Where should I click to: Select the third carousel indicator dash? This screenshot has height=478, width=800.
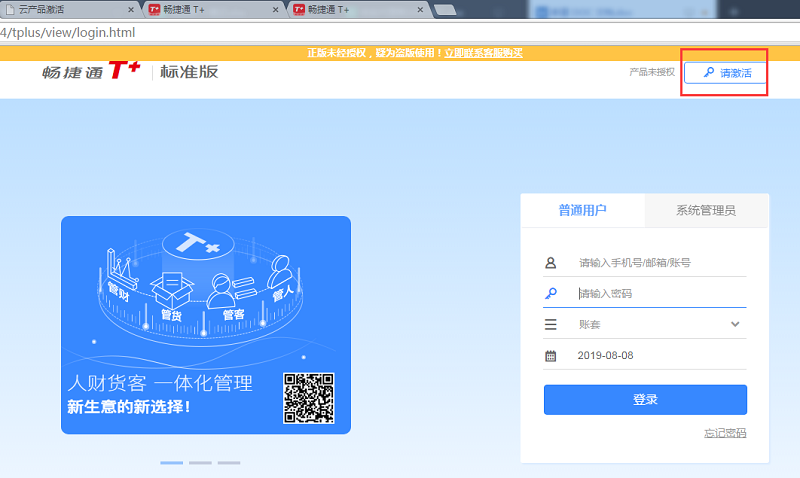coord(229,463)
